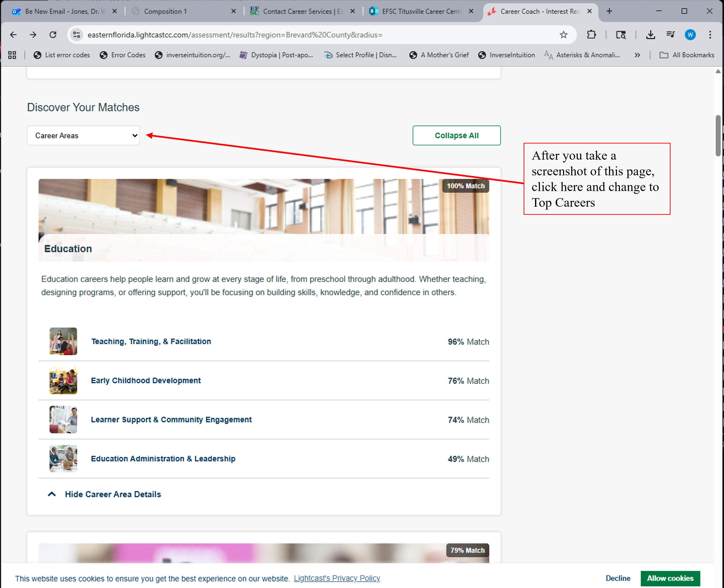Open Teaching, Training, & Facilitation link
Viewport: 724px width, 588px height.
(151, 341)
